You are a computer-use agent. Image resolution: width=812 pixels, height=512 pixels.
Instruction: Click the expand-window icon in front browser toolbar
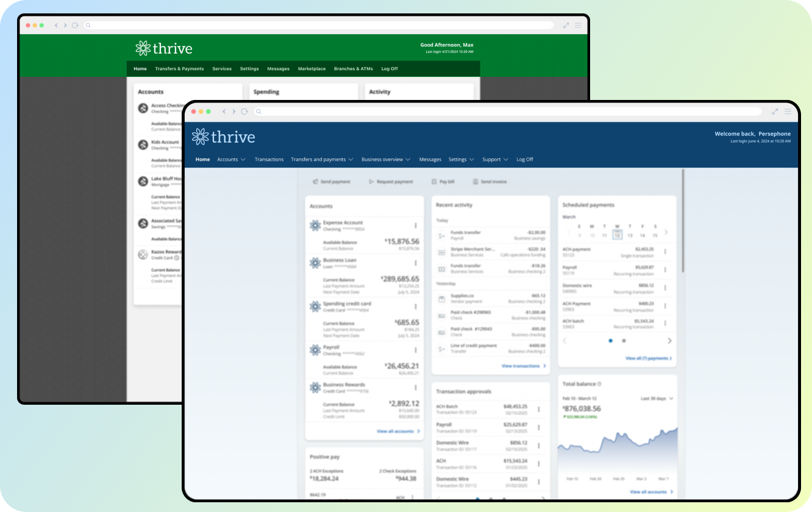[775, 112]
